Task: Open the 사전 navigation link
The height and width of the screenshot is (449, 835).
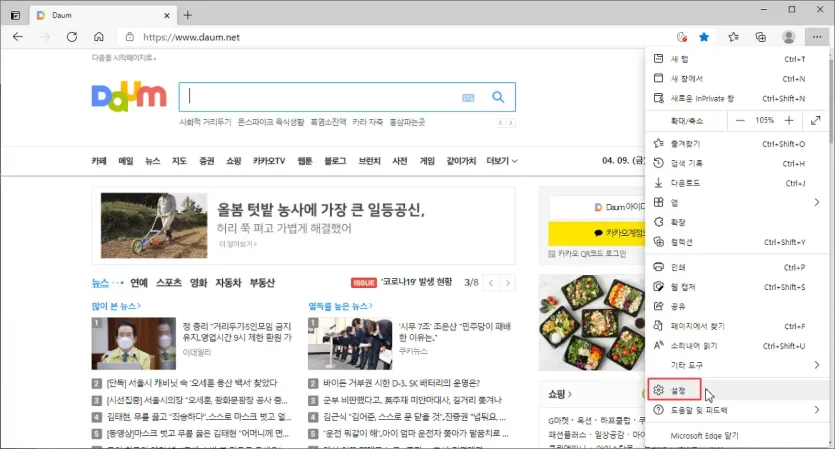Action: [x=400, y=161]
